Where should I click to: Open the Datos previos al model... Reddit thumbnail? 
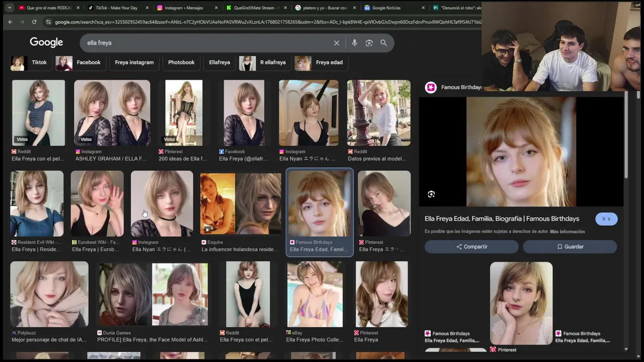pos(378,113)
